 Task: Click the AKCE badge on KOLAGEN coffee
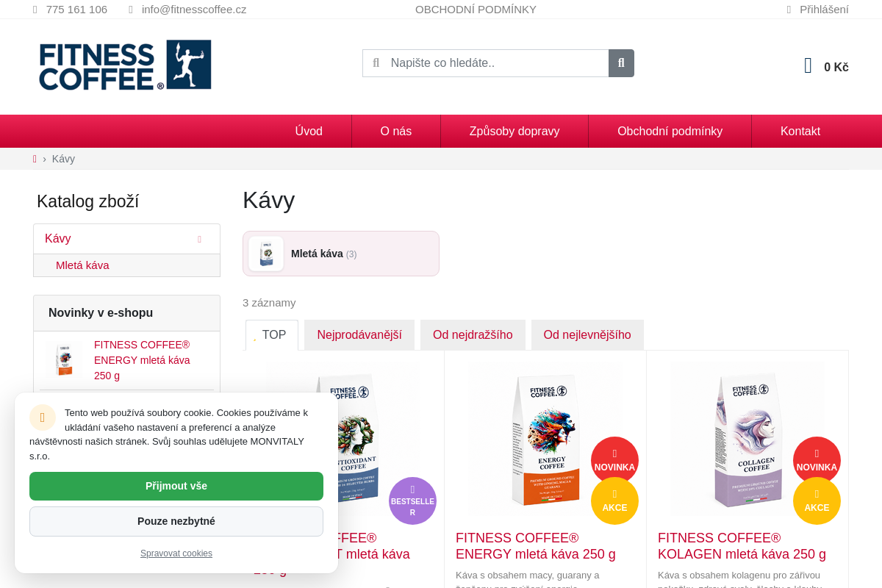tap(817, 501)
